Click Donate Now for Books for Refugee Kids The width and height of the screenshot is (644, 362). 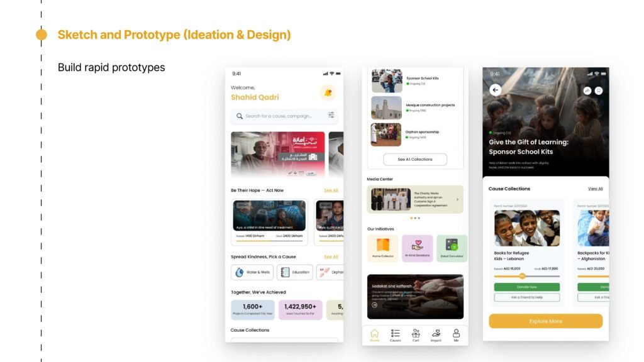[526, 287]
